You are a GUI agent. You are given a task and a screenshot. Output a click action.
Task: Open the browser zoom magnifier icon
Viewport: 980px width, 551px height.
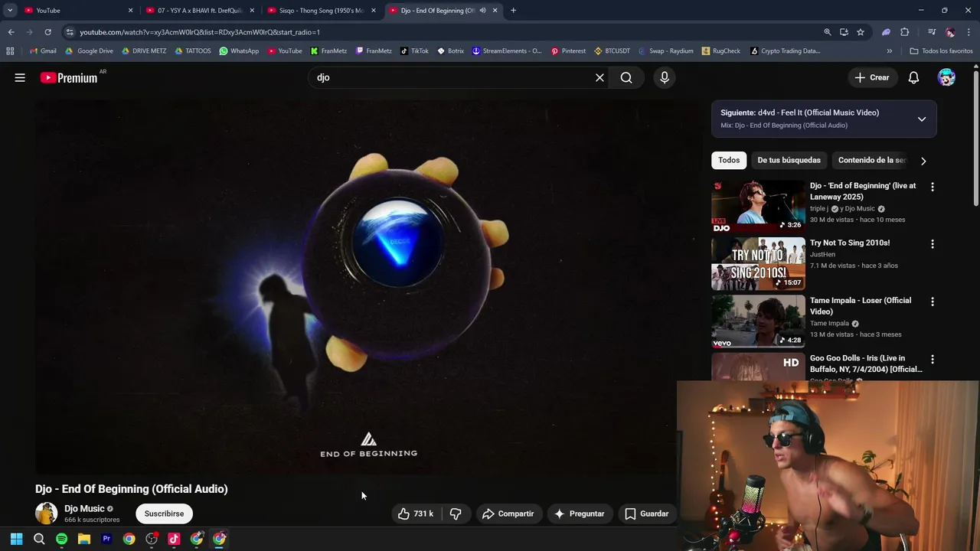(x=827, y=32)
